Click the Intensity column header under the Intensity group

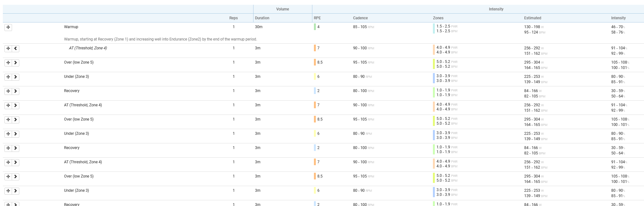618,18
